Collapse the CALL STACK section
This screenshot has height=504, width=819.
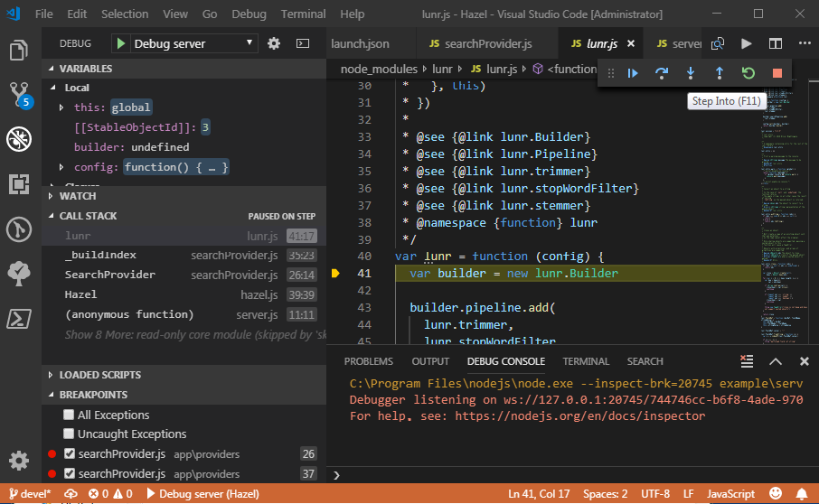tap(184, 216)
